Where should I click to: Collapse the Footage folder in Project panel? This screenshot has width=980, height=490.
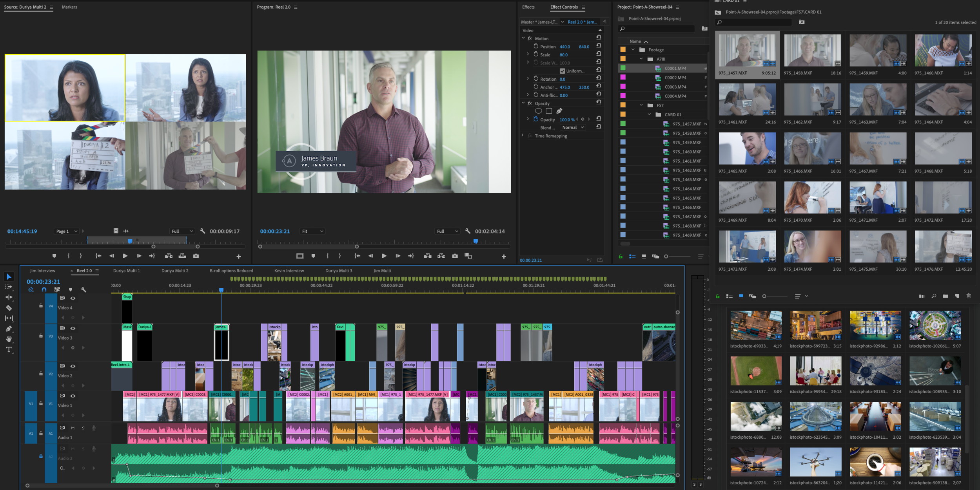coord(633,50)
